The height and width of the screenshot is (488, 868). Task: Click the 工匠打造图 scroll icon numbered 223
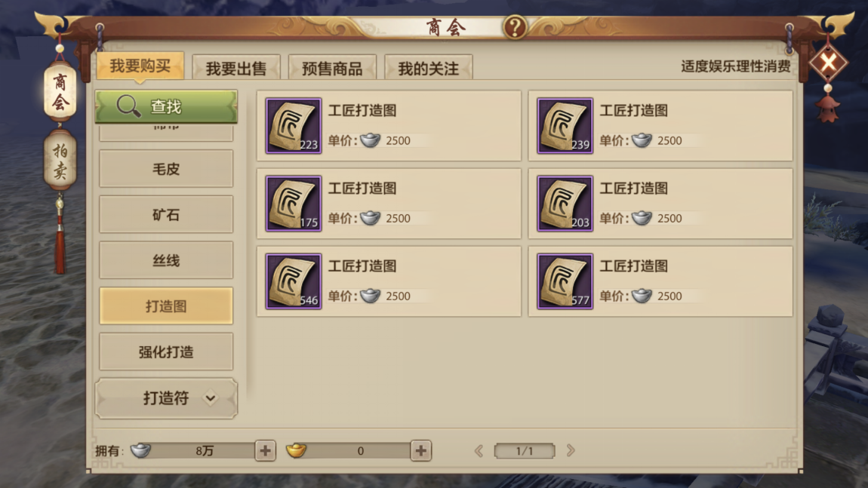[x=294, y=126]
